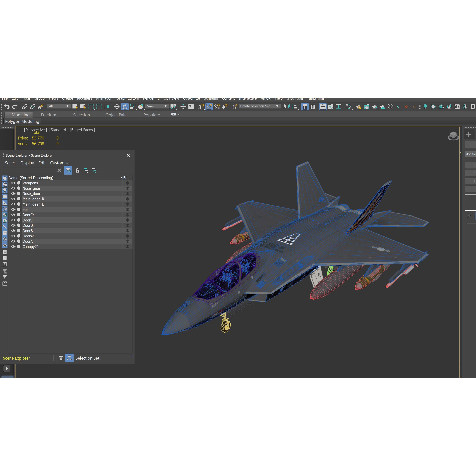Open the selection filter All dropdown
Image resolution: width=476 pixels, height=476 pixels.
pyautogui.click(x=58, y=106)
